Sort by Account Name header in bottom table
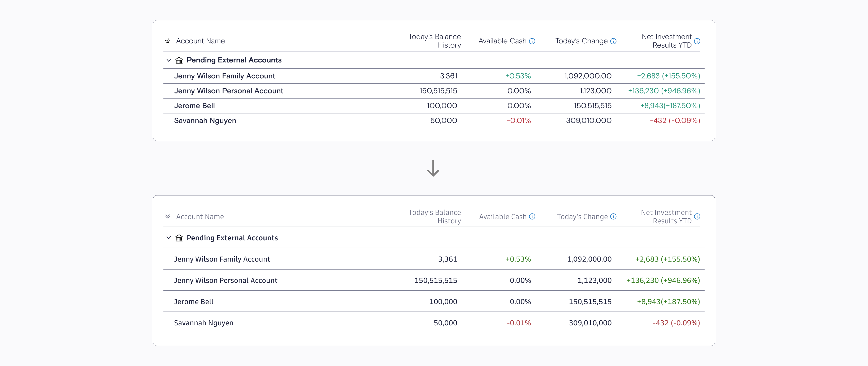This screenshot has width=868, height=366. pos(200,217)
